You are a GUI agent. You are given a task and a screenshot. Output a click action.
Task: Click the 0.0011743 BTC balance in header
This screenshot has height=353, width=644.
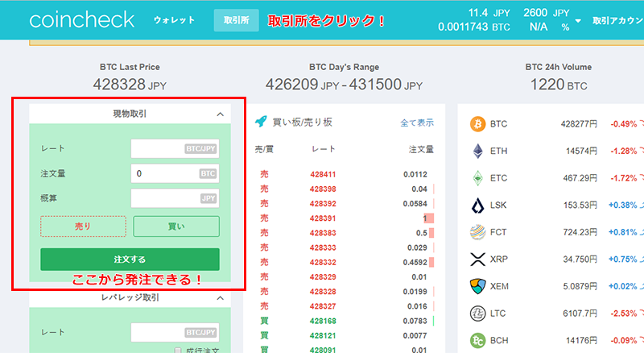pyautogui.click(x=474, y=27)
